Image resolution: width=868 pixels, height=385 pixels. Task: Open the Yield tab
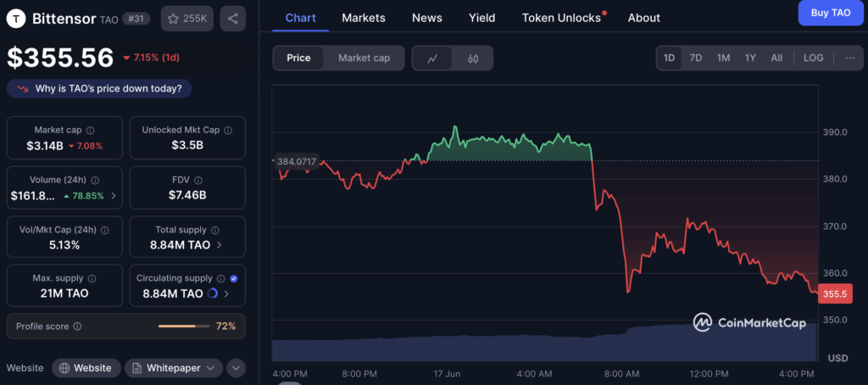[482, 18]
